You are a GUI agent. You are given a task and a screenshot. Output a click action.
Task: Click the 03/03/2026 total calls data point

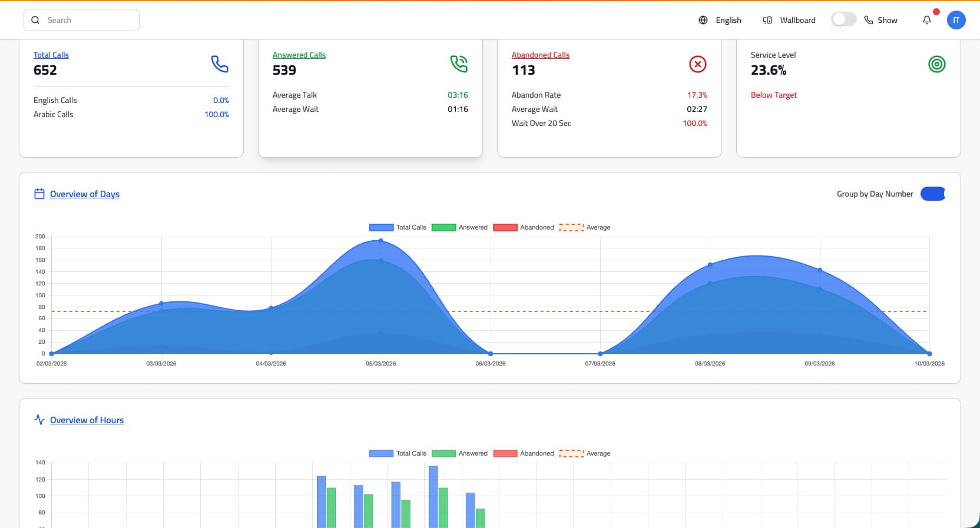[161, 303]
